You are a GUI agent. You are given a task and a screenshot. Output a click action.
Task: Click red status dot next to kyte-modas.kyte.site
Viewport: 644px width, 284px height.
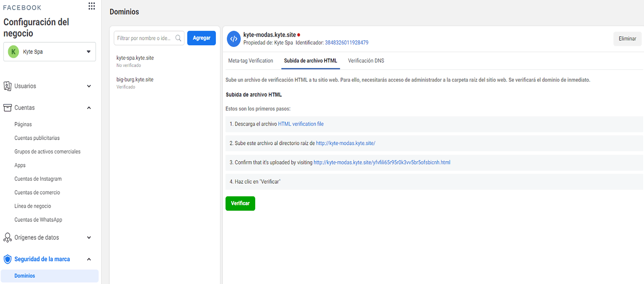tap(298, 35)
